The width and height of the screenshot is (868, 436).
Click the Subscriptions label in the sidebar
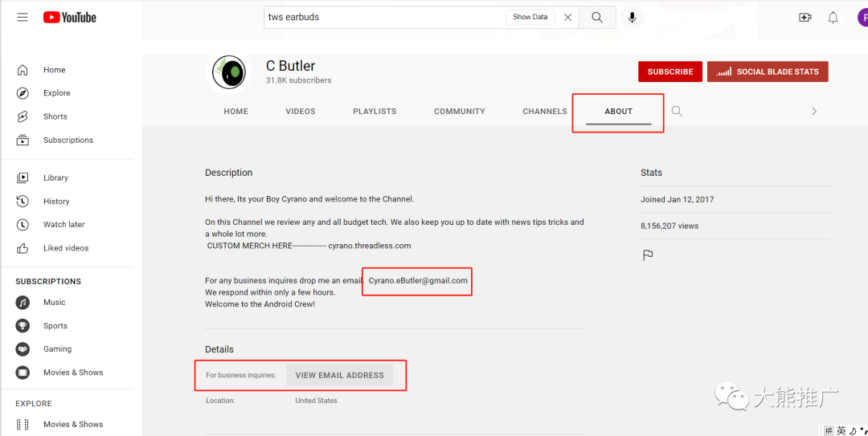coord(68,140)
